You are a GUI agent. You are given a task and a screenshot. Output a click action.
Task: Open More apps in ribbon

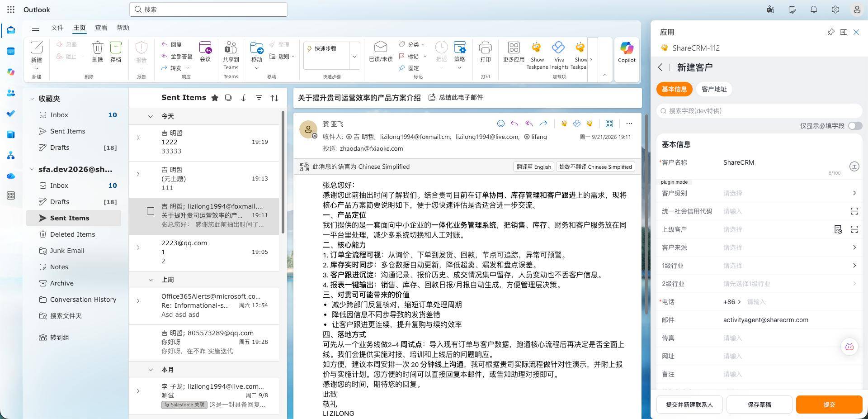[514, 52]
